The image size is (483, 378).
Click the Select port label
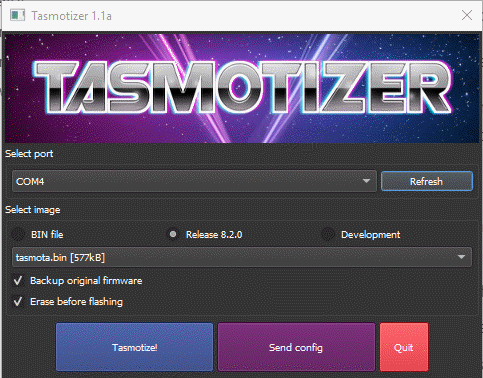coord(29,154)
